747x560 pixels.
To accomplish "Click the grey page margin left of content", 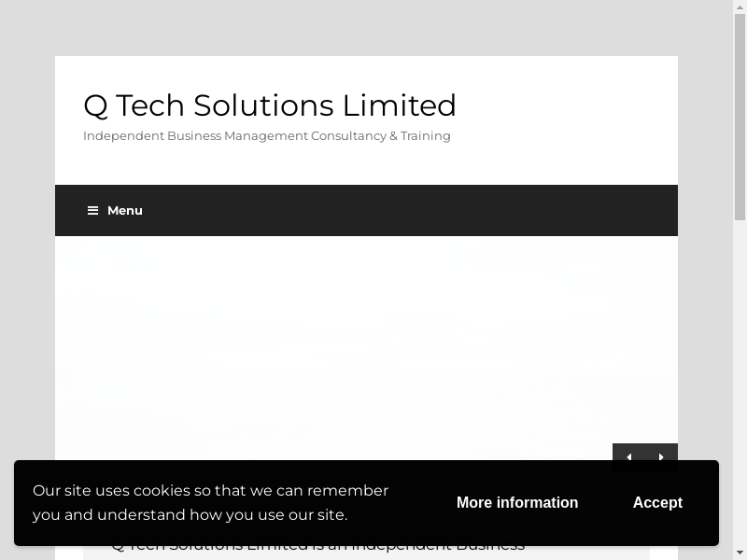I will click(26, 280).
